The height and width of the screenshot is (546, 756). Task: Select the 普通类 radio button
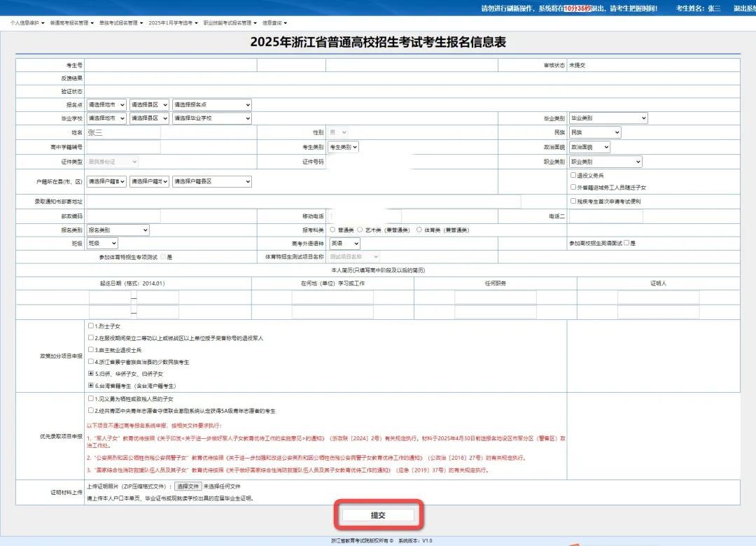click(332, 230)
